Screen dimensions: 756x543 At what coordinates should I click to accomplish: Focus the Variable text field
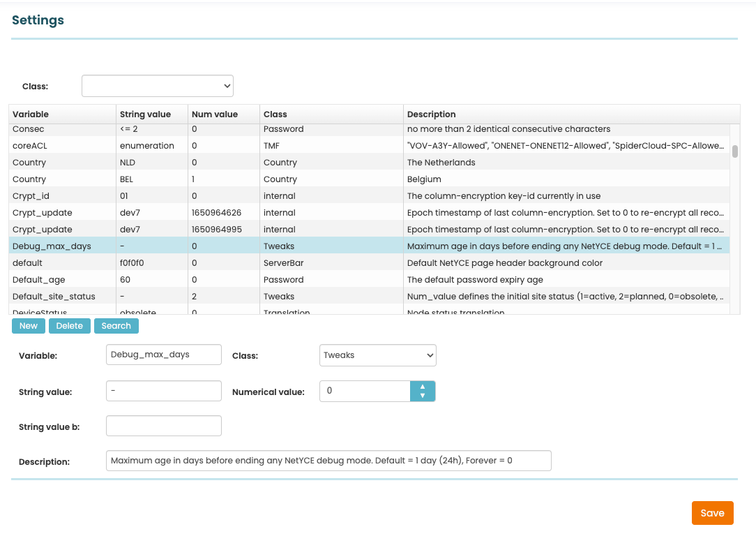click(x=164, y=355)
